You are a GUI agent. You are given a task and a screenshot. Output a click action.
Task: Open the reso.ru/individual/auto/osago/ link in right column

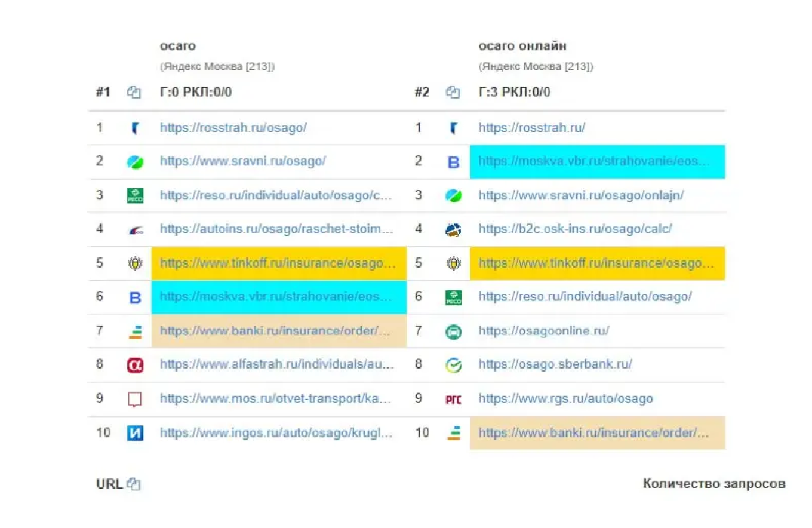[x=585, y=296]
